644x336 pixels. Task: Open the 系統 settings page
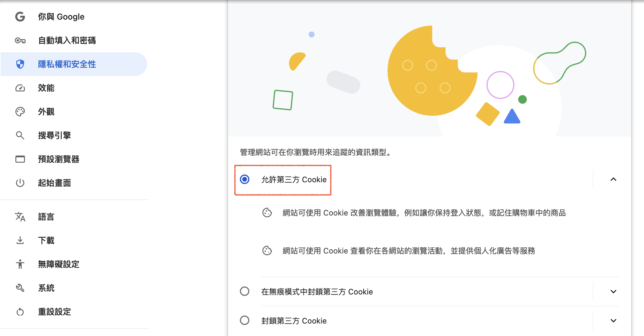pos(46,288)
